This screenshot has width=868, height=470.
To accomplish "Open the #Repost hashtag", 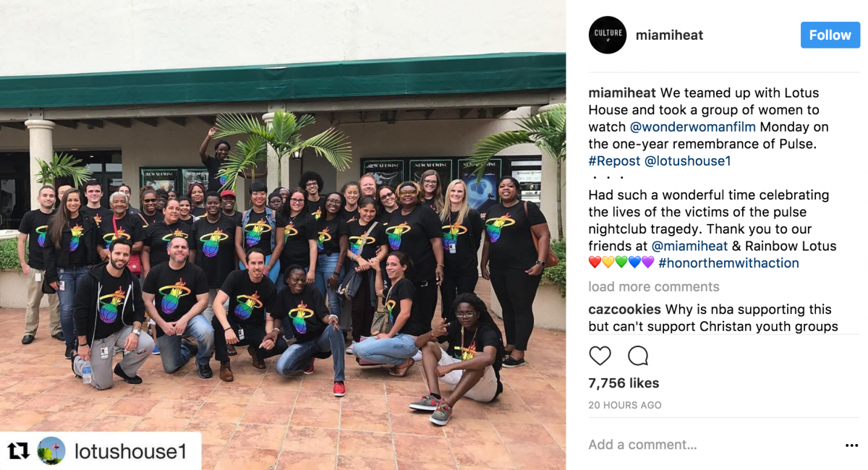I will tap(615, 161).
